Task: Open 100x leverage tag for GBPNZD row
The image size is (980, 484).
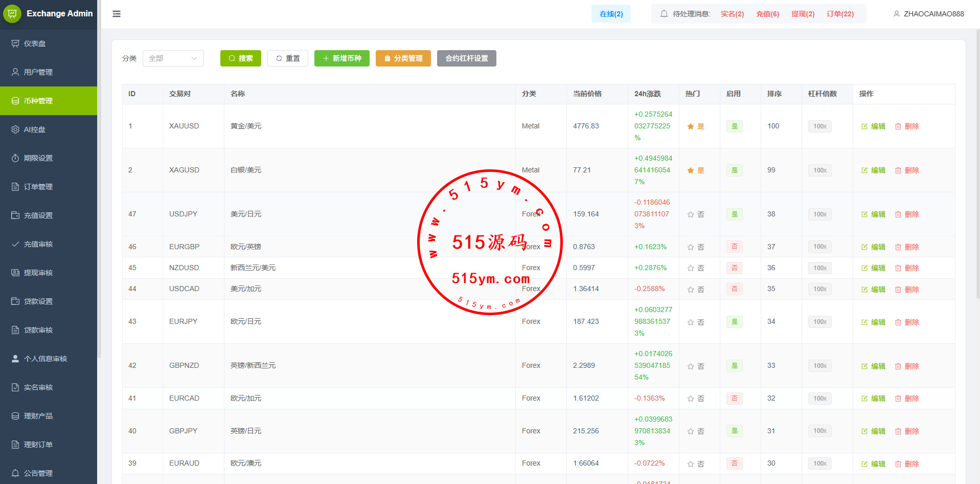Action: 819,366
